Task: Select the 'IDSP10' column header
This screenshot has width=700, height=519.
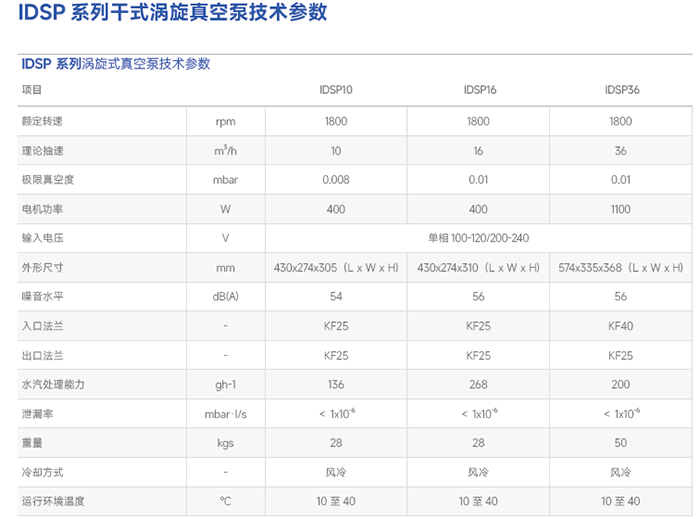Action: click(336, 90)
